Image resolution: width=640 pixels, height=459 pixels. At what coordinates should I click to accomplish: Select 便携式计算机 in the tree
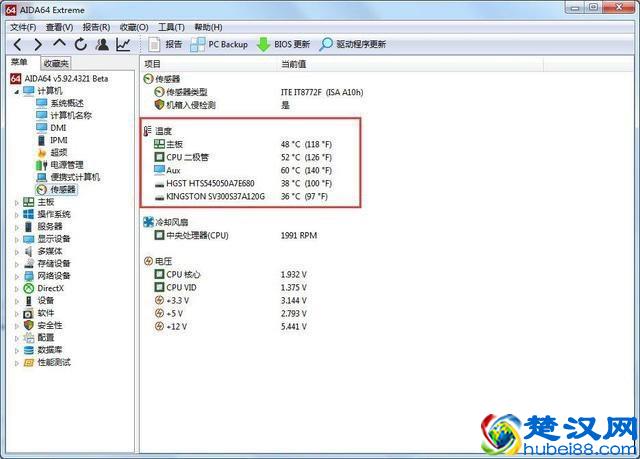tap(68, 177)
